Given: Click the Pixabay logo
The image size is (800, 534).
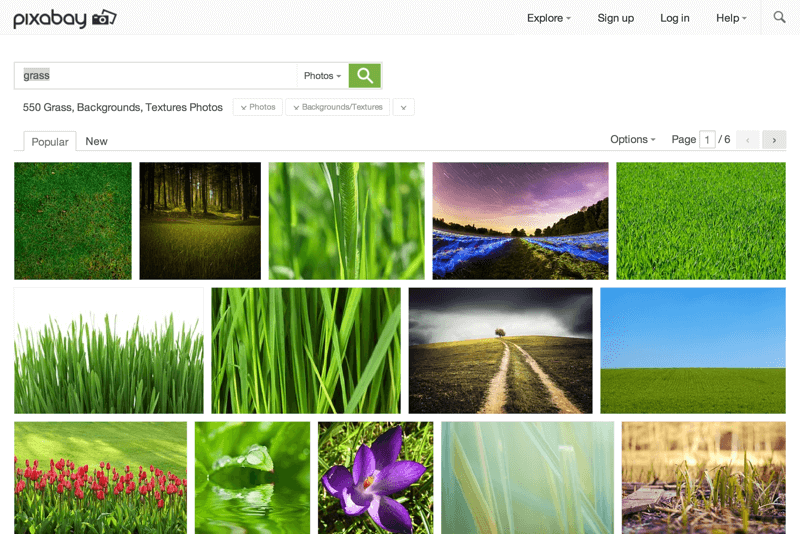Looking at the screenshot, I should tap(65, 19).
